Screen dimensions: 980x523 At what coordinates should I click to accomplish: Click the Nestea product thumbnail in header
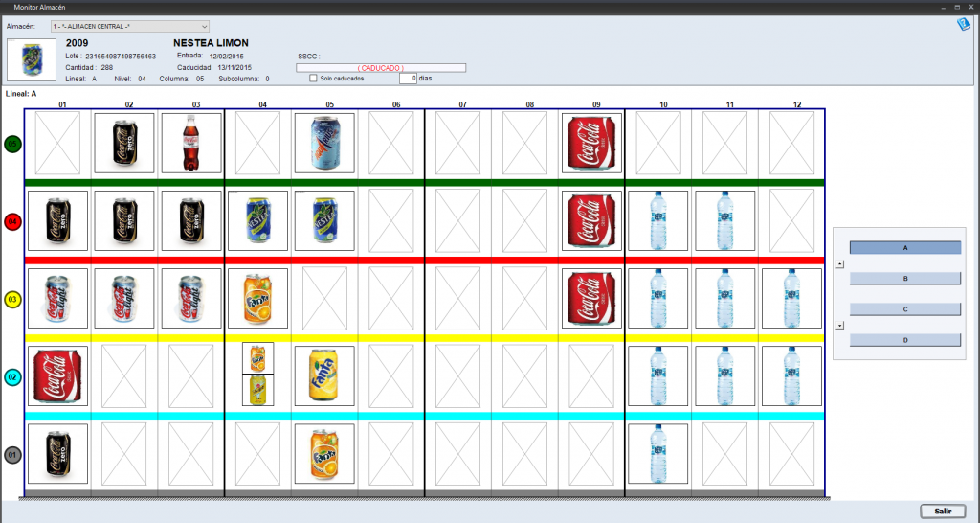[x=32, y=59]
